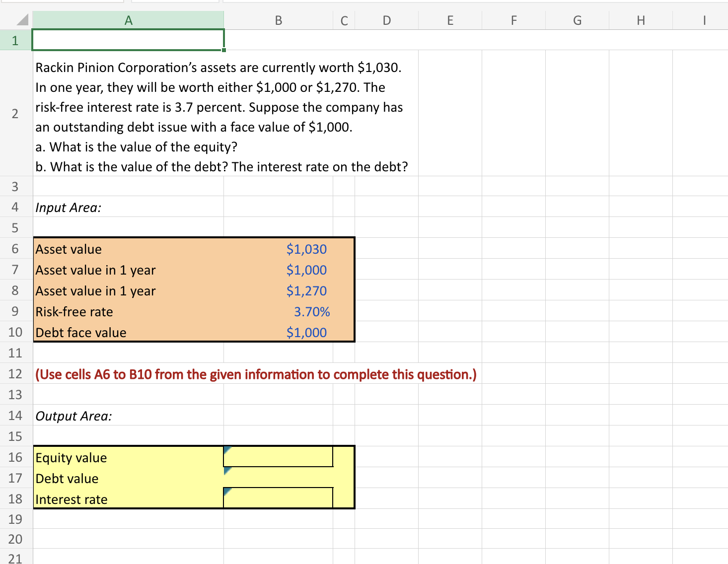Viewport: 728px width, 564px height.
Task: Select row 1 header
Action: tap(16, 40)
